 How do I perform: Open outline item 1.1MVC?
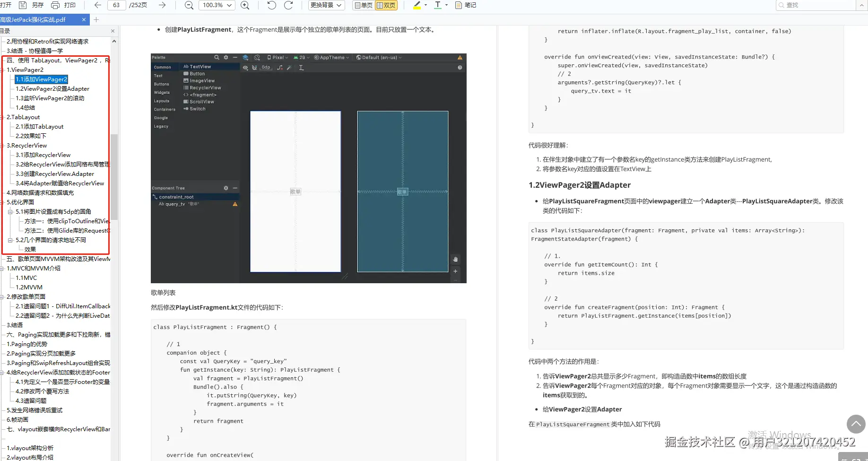pos(26,278)
